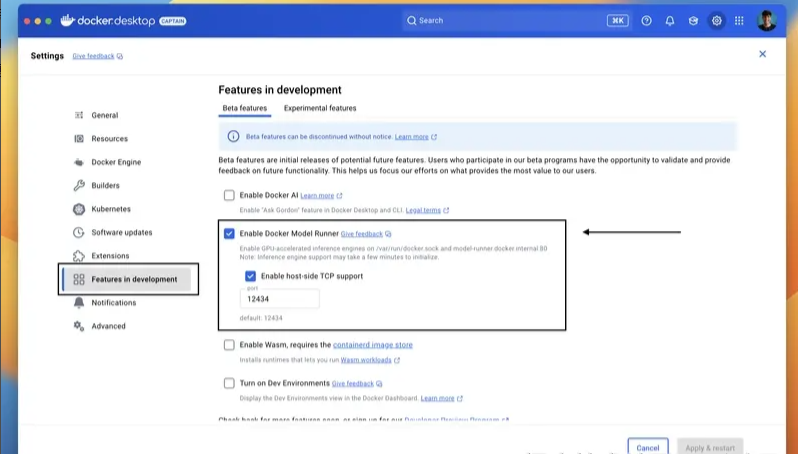Open the Learning center graduation cap icon

click(693, 20)
